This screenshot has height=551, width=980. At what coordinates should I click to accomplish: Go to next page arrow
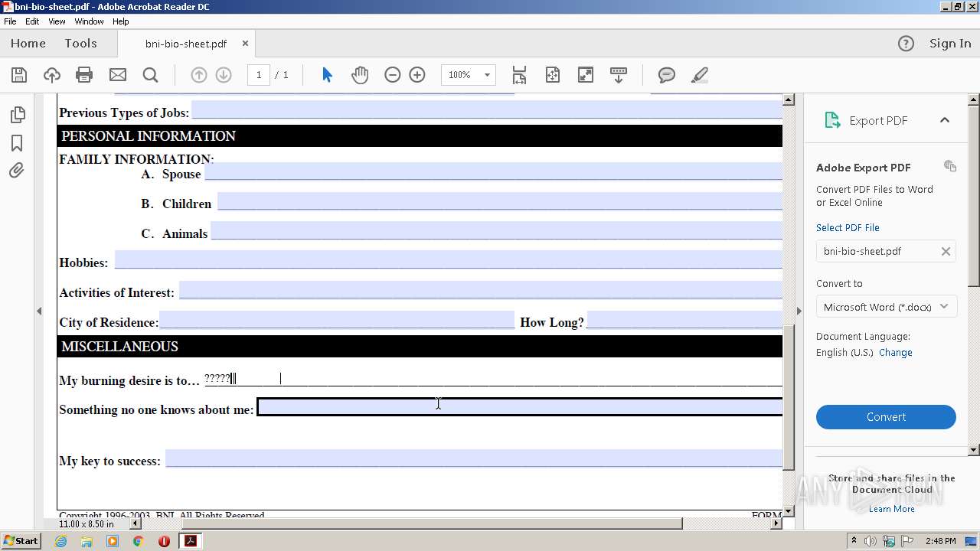pyautogui.click(x=224, y=75)
